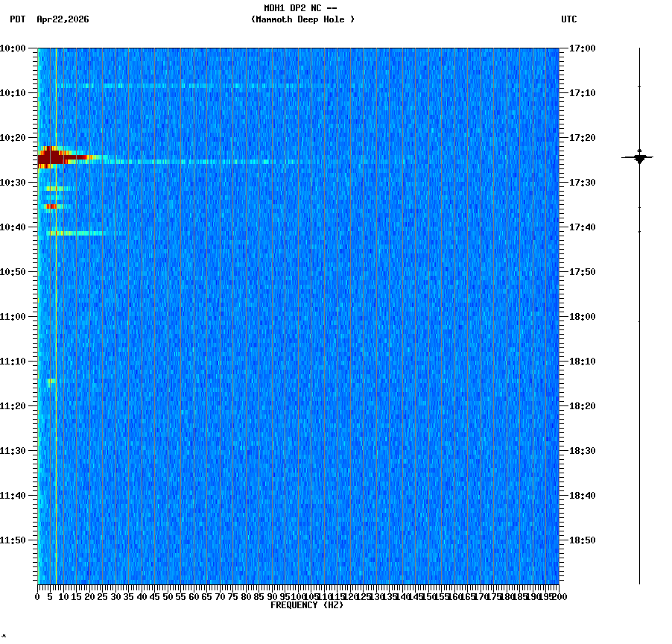Click the small yellow burst near 11:15

click(x=51, y=382)
